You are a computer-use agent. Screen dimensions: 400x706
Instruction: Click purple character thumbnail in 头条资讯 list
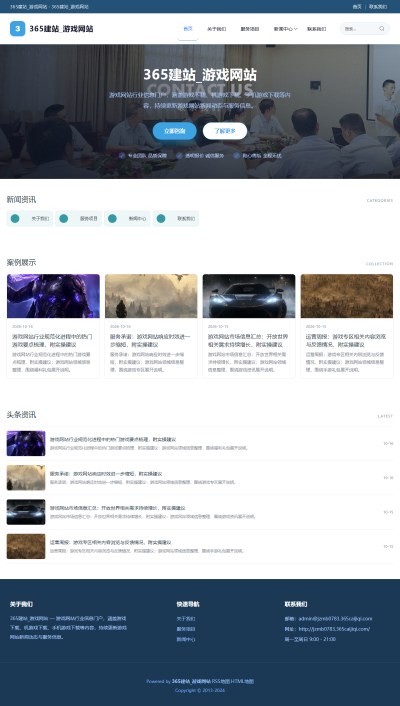[26, 444]
